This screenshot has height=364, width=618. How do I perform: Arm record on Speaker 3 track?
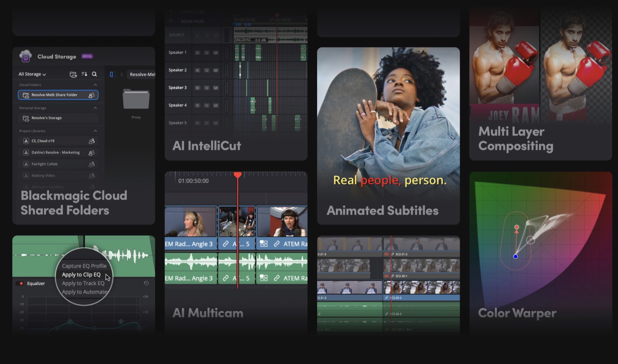pos(197,88)
